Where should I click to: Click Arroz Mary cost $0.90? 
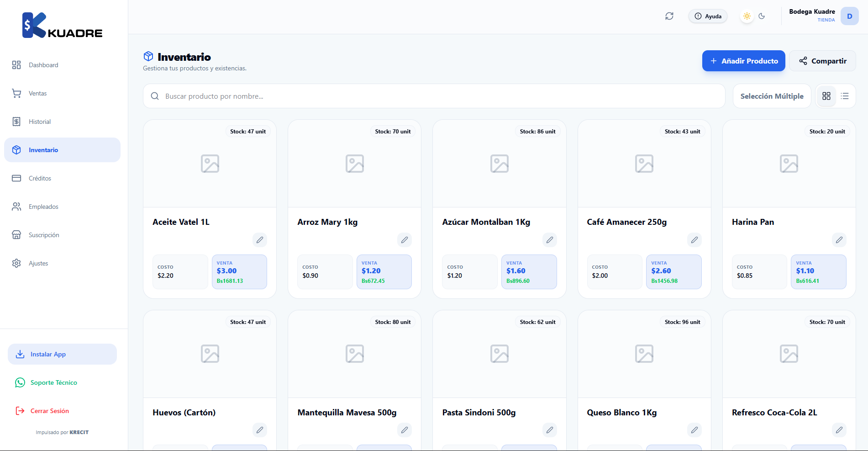click(x=310, y=276)
